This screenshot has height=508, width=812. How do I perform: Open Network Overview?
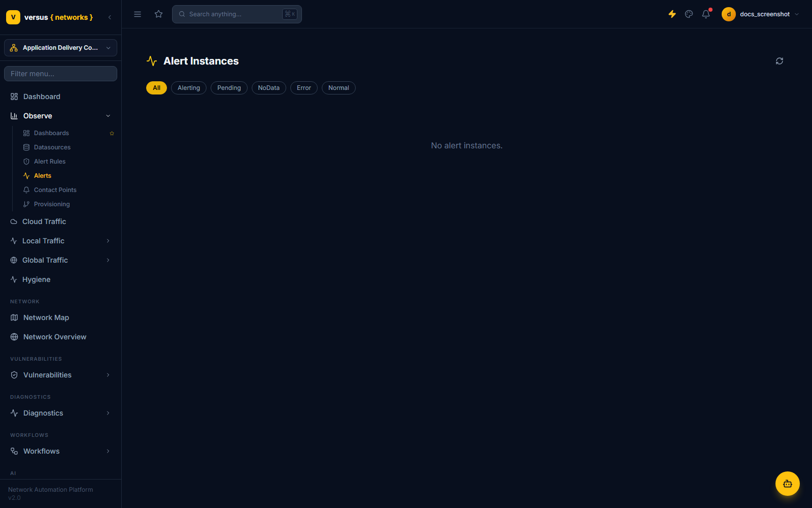tap(60, 337)
